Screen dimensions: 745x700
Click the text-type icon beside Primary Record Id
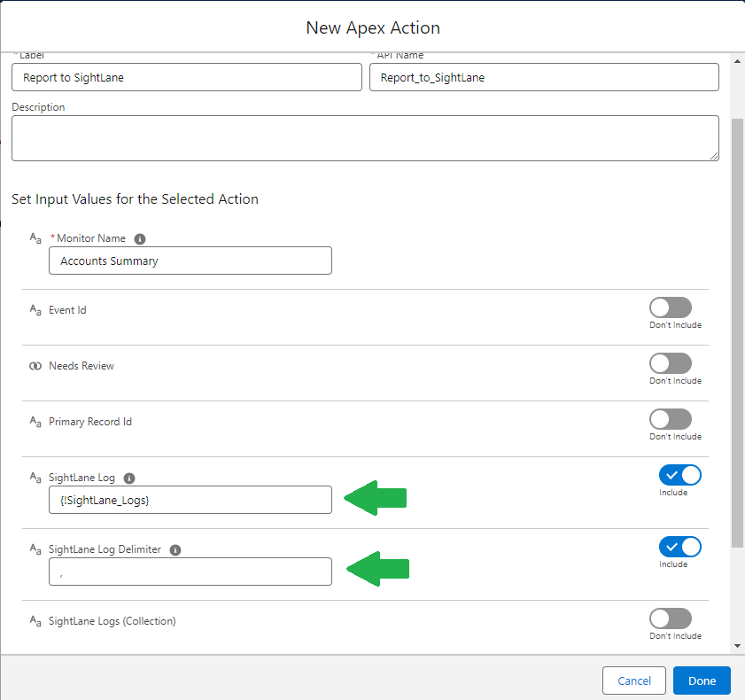(x=35, y=422)
